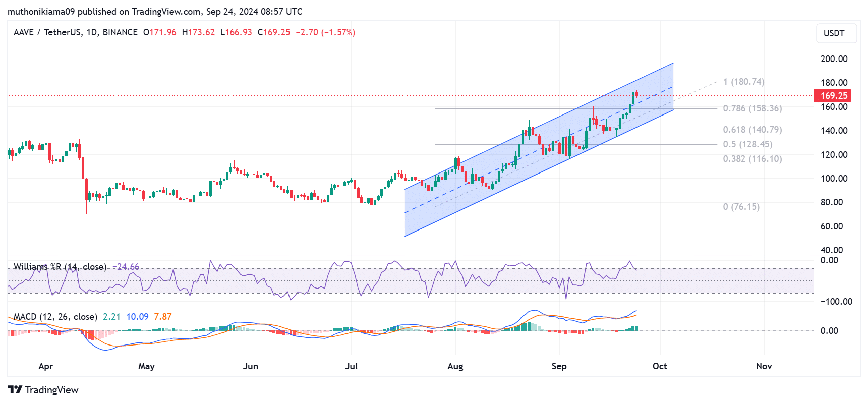
Task: Click the 0.5 (128.45) Fibonacci label
Action: (747, 144)
